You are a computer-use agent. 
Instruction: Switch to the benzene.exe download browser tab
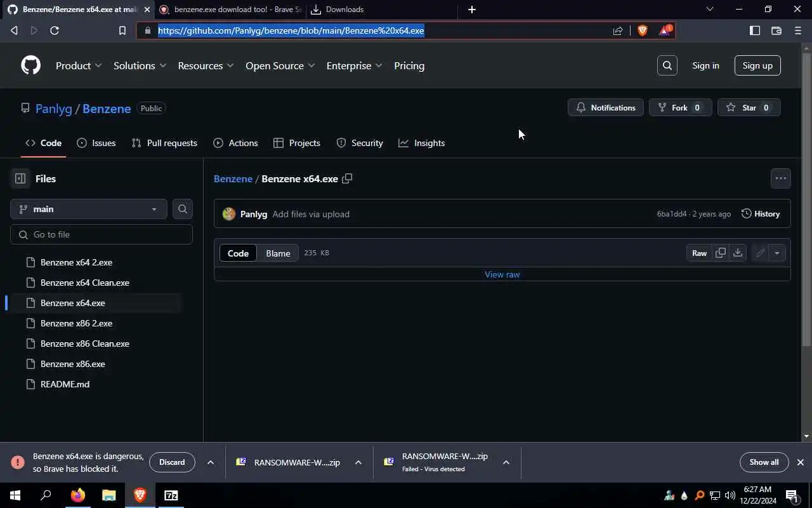click(x=230, y=10)
